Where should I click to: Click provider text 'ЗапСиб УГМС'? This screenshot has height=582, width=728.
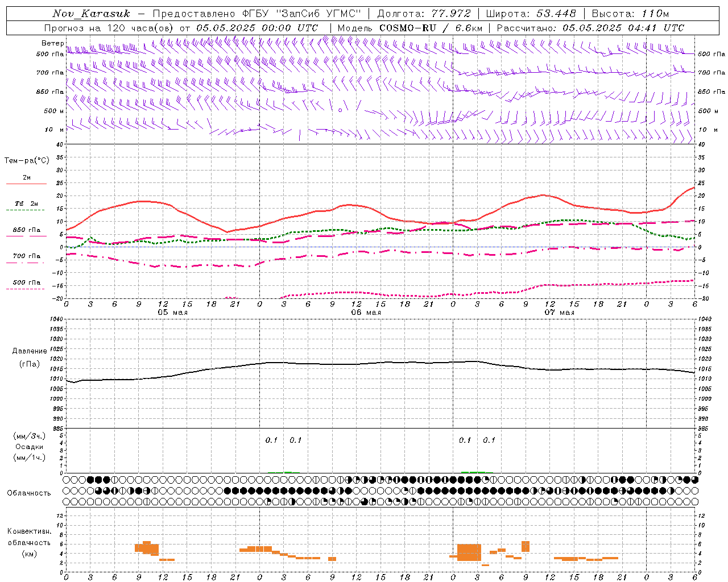point(318,14)
